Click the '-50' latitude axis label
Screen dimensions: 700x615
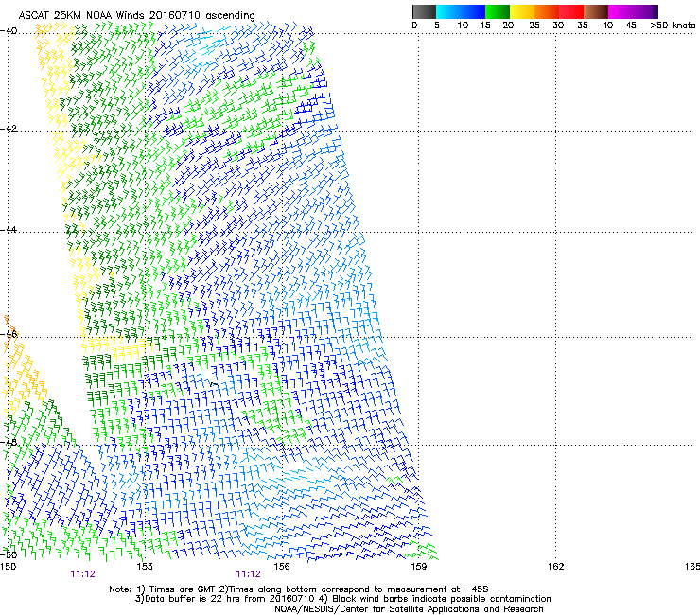[x=9, y=554]
